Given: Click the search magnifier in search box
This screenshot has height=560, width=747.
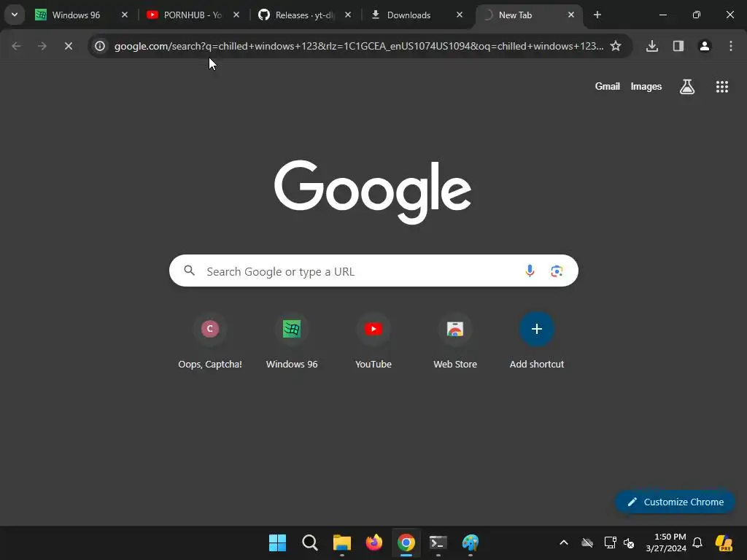Looking at the screenshot, I should [x=189, y=271].
